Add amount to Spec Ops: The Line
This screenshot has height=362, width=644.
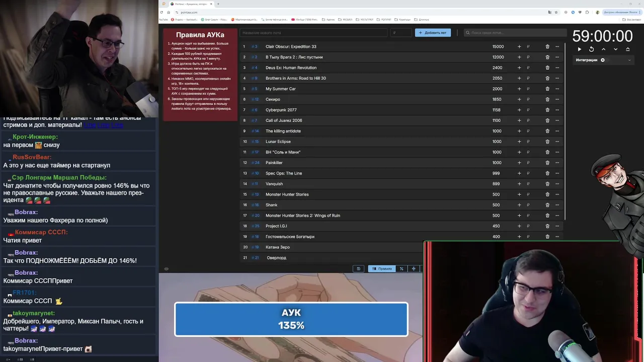coord(519,173)
